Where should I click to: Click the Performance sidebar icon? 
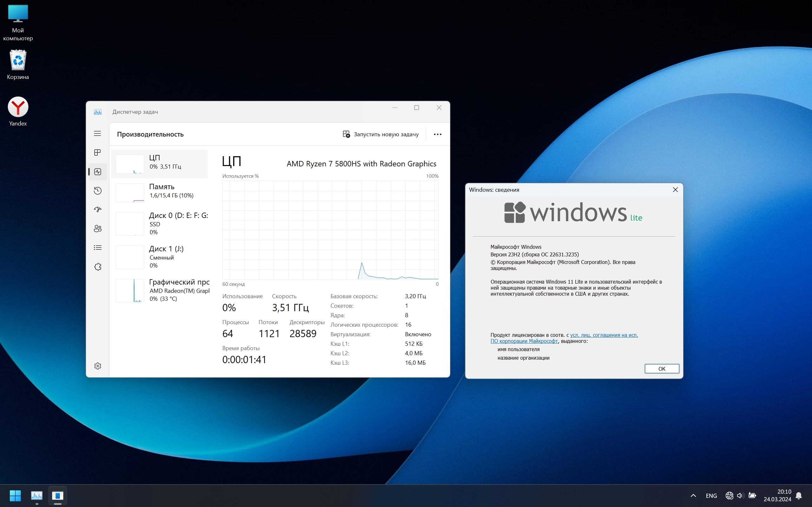(97, 172)
